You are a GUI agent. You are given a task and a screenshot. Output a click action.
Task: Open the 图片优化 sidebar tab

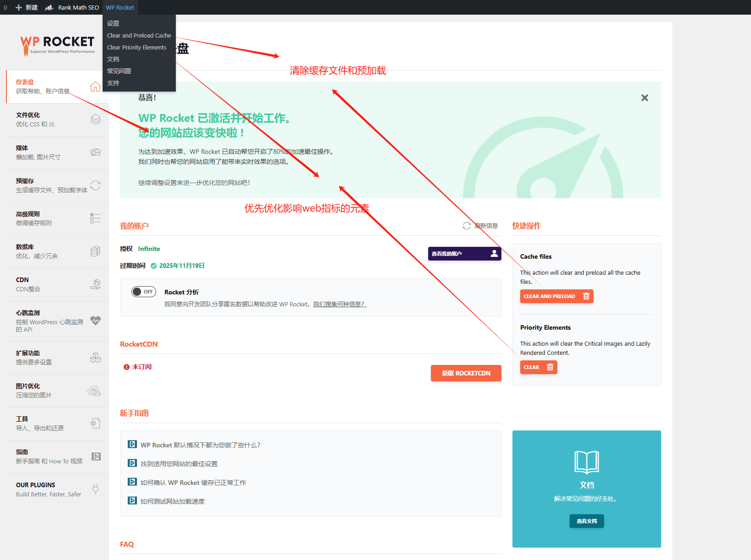click(x=58, y=391)
